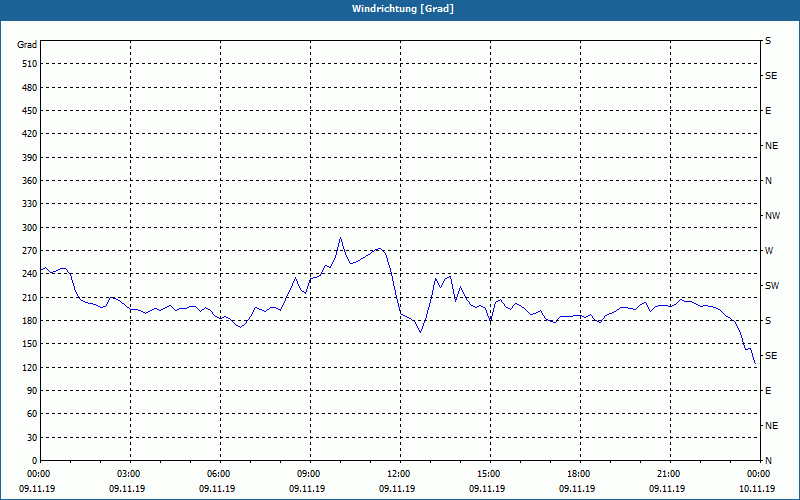Click the "390" y-axis label
This screenshot has width=800, height=500.
tap(30, 157)
